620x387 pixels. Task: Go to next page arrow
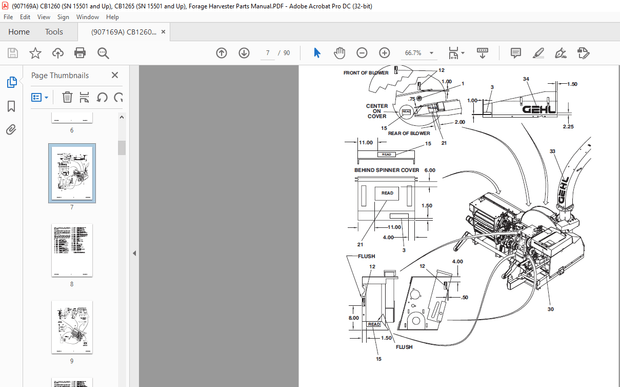click(x=244, y=53)
